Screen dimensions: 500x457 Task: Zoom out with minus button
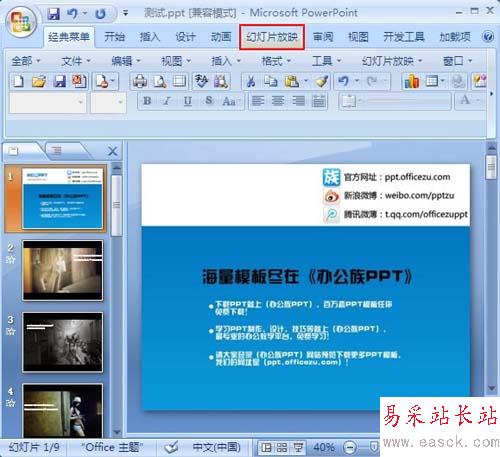tap(350, 447)
